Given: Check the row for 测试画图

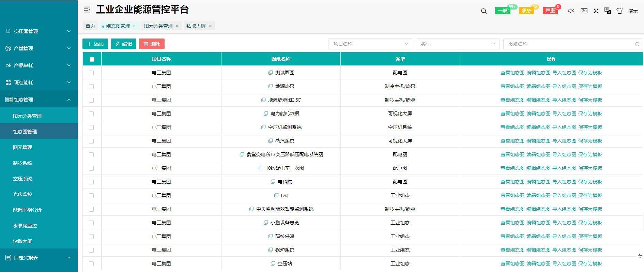Looking at the screenshot, I should [x=91, y=73].
